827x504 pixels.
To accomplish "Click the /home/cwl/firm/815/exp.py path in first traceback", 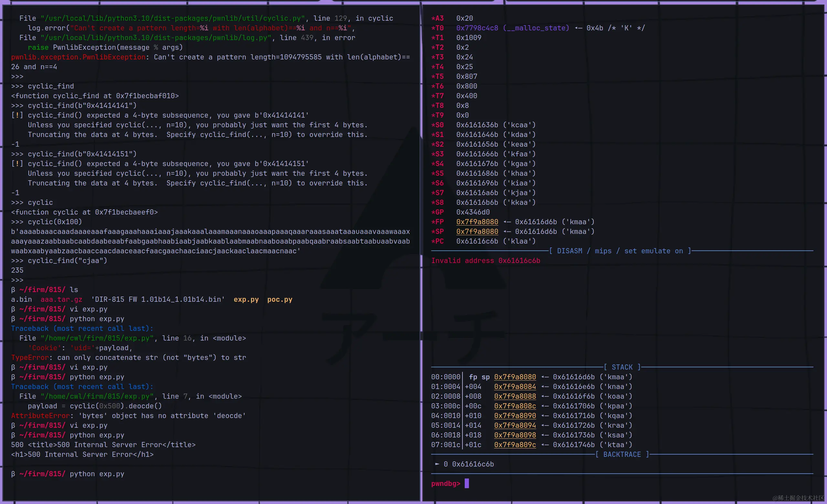I will click(x=97, y=338).
